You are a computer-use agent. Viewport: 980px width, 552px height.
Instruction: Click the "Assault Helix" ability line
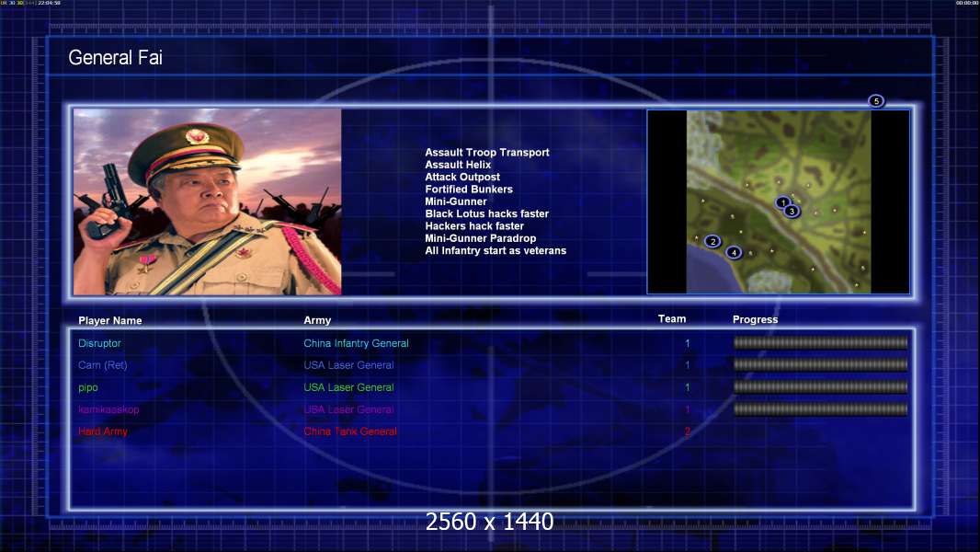[458, 165]
